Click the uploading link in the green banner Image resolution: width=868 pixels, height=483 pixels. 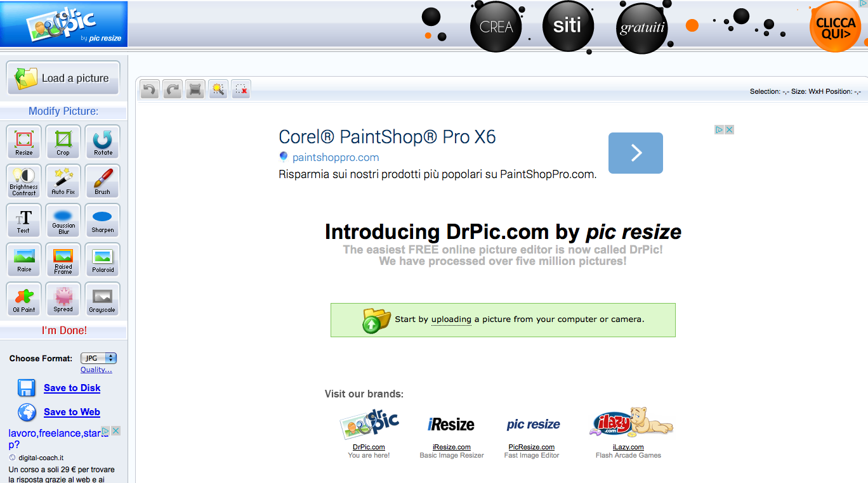coord(451,319)
